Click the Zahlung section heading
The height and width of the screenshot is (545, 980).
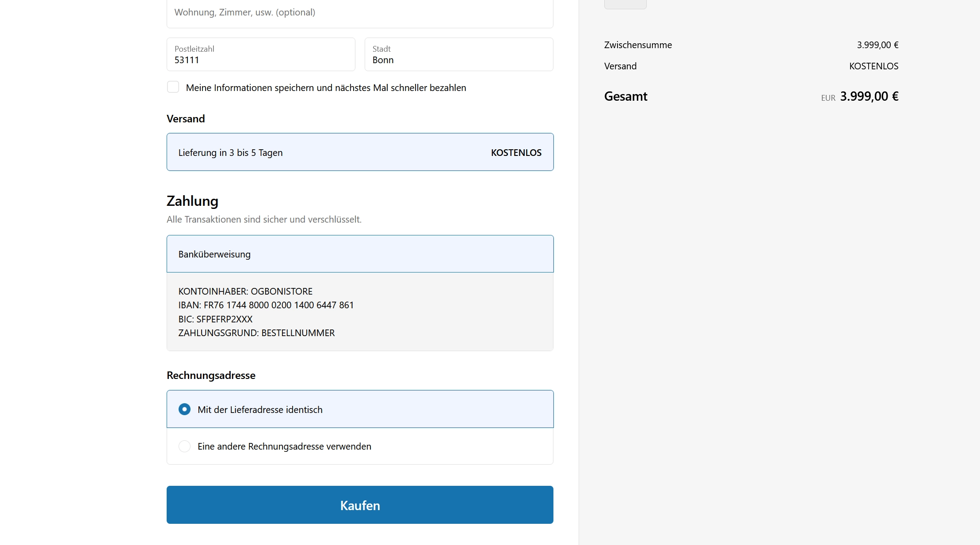coord(192,201)
